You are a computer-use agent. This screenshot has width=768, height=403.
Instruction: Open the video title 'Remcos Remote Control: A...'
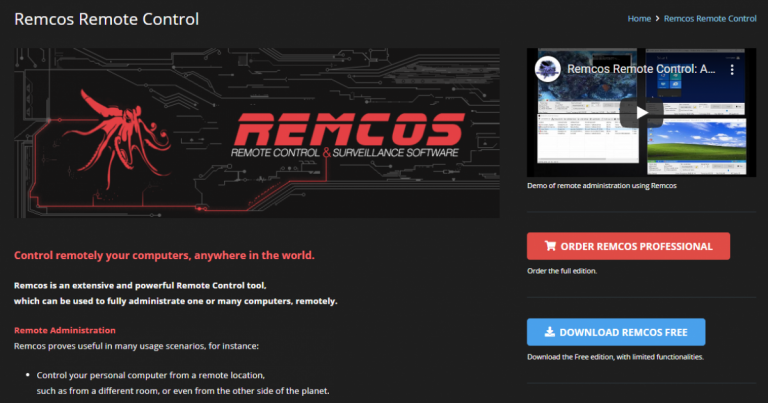click(x=641, y=69)
